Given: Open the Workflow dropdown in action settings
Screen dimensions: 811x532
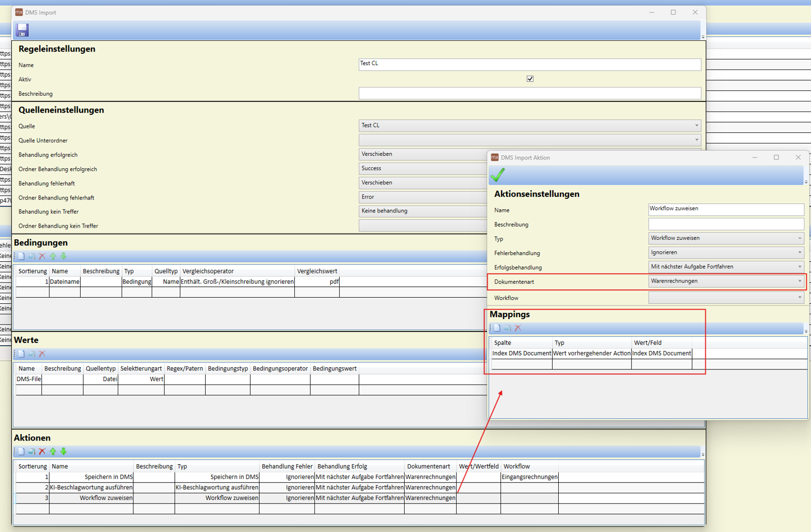Looking at the screenshot, I should (x=726, y=298).
